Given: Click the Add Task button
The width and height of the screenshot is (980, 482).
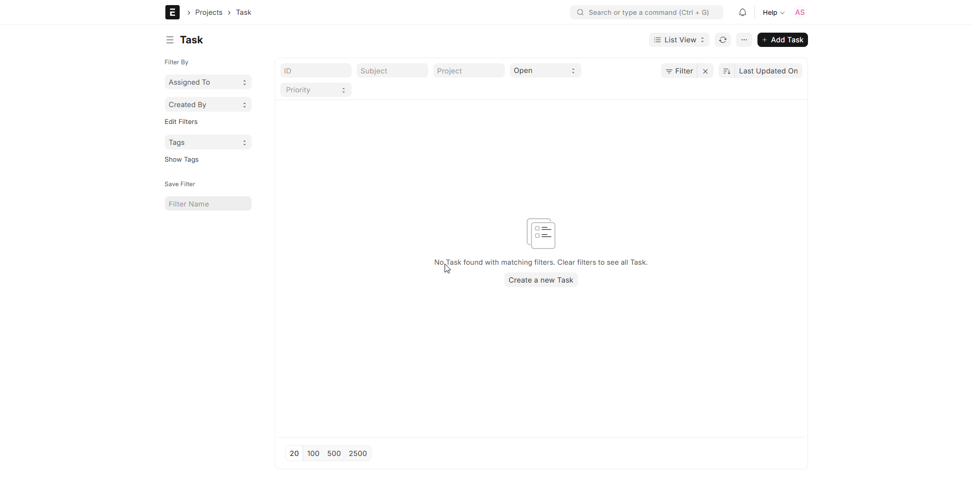Looking at the screenshot, I should coord(782,40).
